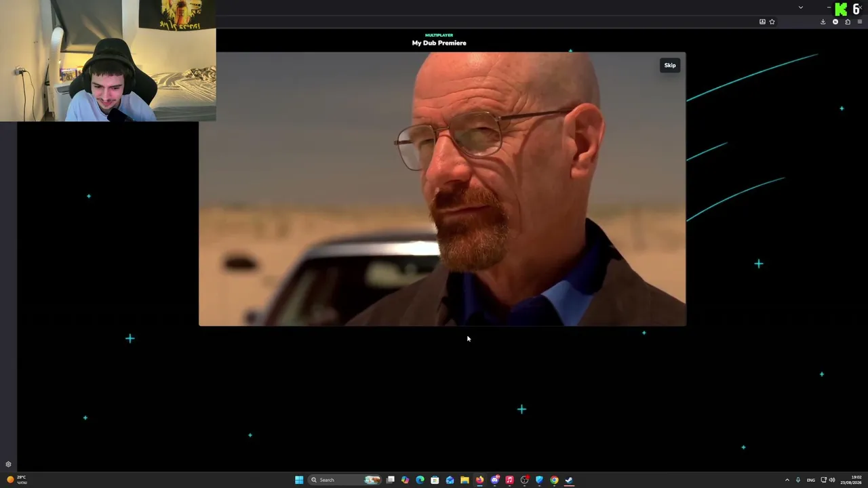Open the settings gear in the page corner

[8, 464]
